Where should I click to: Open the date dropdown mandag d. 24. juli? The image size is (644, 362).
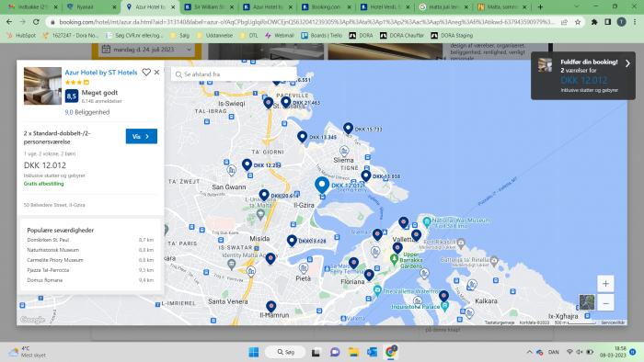pos(146,50)
